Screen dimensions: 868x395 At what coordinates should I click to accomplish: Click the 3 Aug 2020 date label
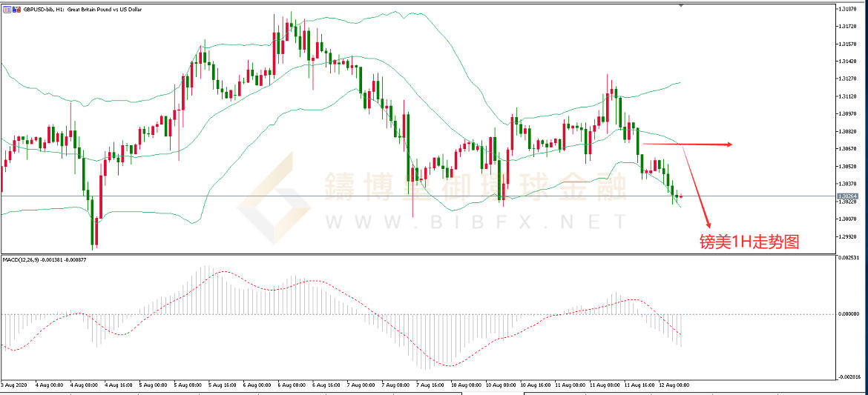click(x=15, y=385)
